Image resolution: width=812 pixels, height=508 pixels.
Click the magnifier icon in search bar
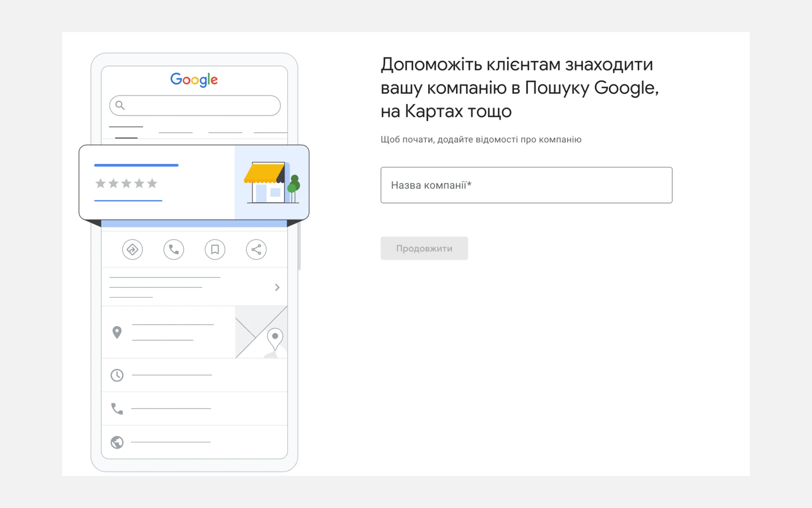[120, 105]
